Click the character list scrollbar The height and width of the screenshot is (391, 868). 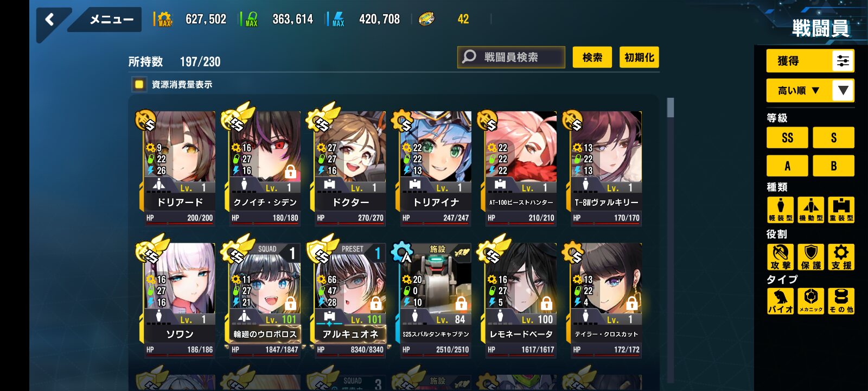[x=671, y=108]
